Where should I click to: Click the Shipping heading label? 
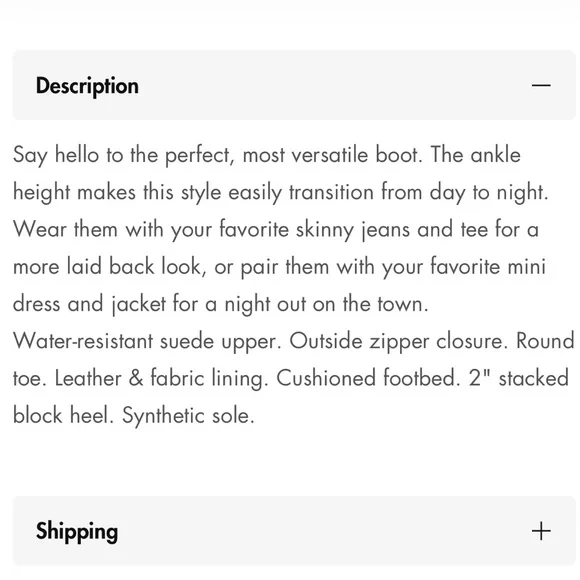77,532
